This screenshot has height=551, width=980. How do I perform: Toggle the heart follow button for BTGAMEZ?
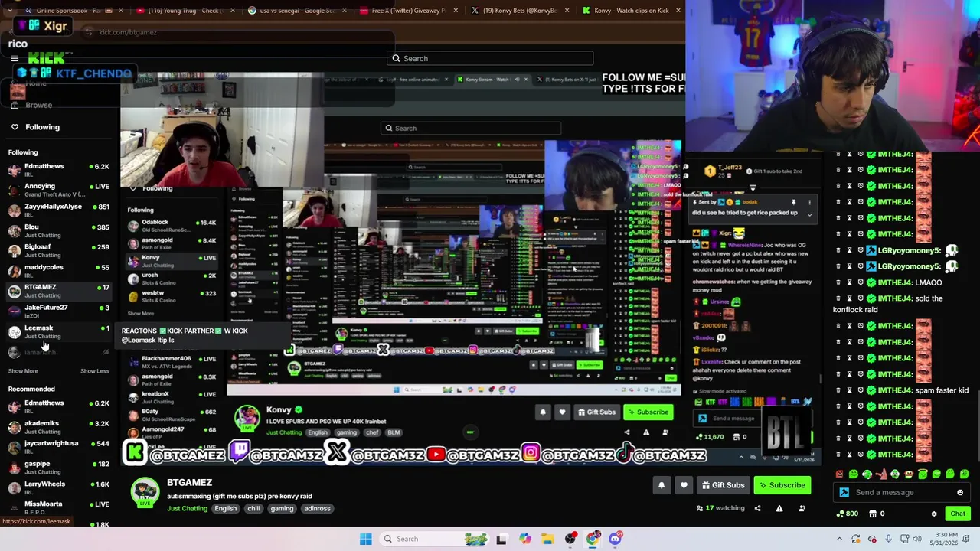[684, 485]
